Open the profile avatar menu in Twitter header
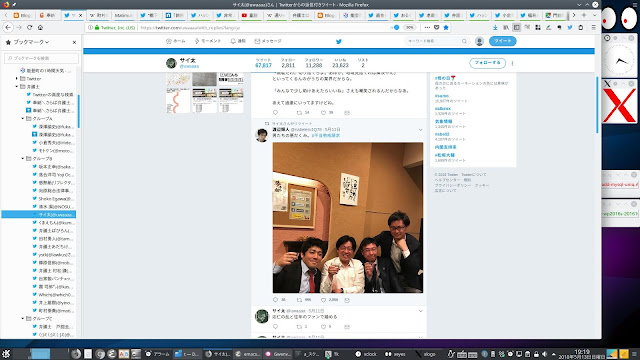The width and height of the screenshot is (640, 360). [479, 41]
